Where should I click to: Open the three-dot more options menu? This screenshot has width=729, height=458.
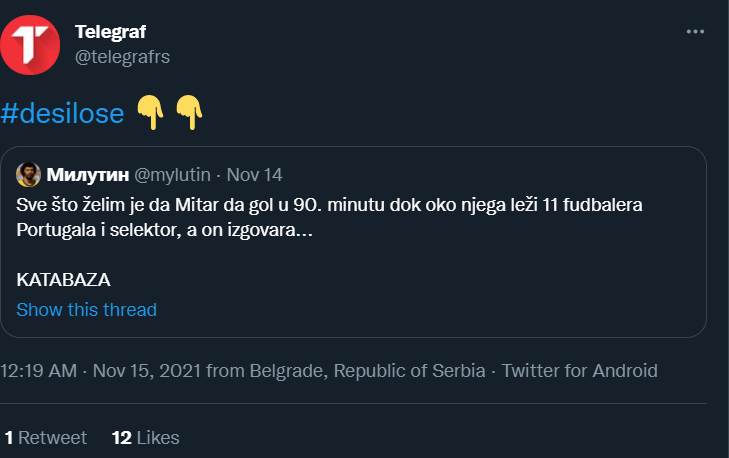[695, 32]
